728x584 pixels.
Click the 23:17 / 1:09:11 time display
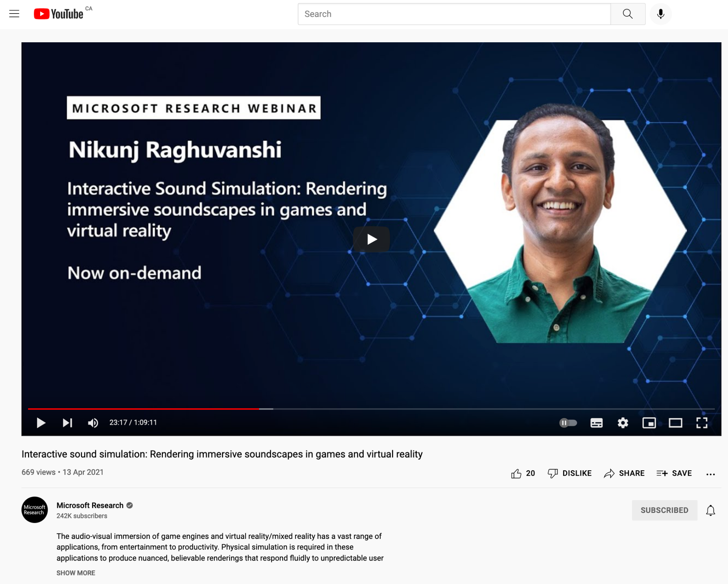133,423
